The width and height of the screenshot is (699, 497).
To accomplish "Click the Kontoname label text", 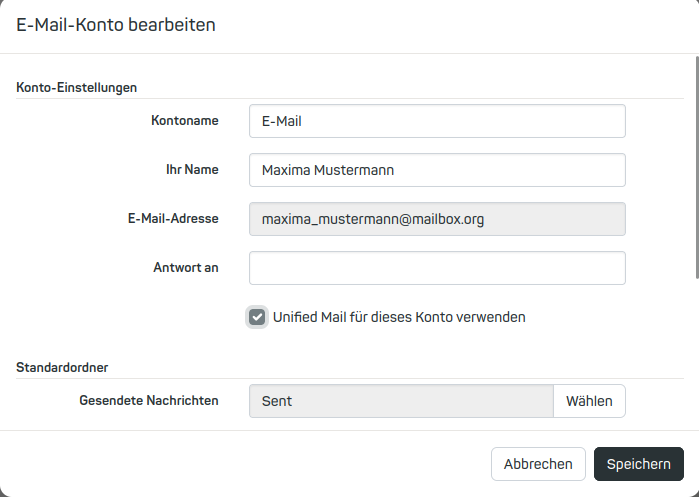I will click(185, 120).
